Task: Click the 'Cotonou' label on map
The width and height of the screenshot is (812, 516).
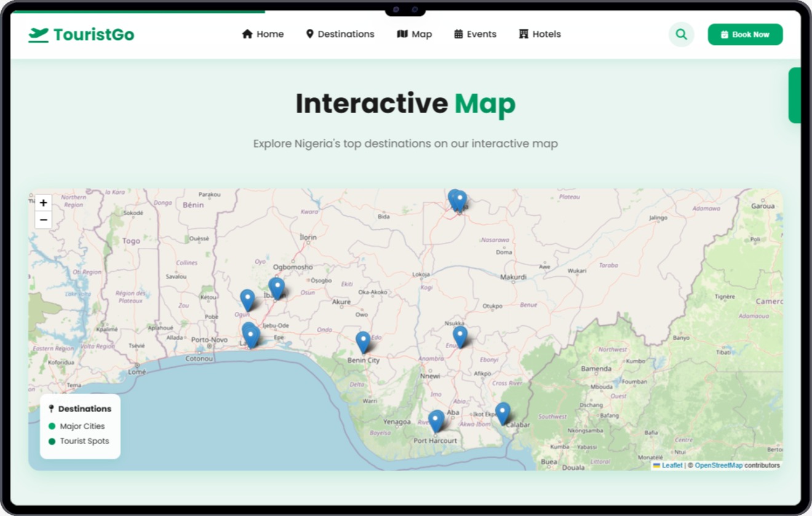Action: (199, 358)
